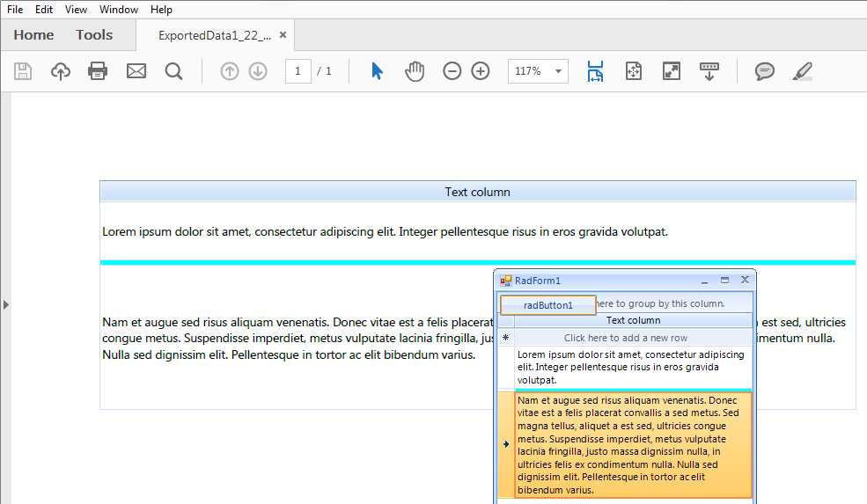Open the Help menu

[x=161, y=10]
